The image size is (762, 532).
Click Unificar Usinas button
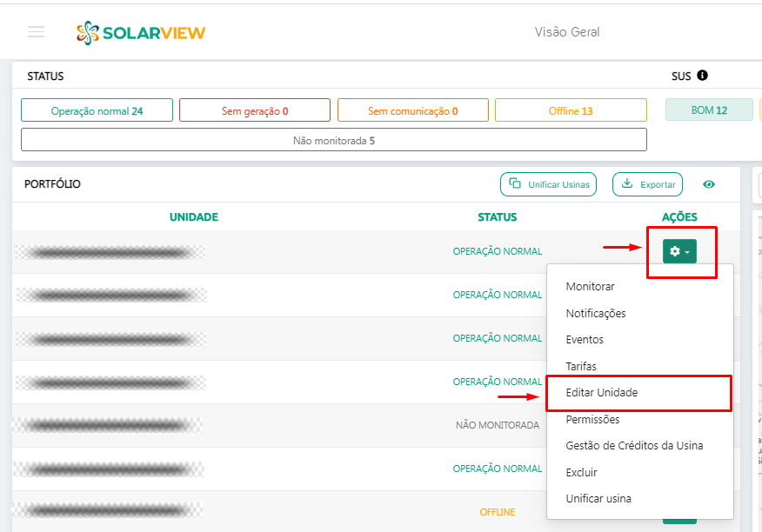point(548,184)
